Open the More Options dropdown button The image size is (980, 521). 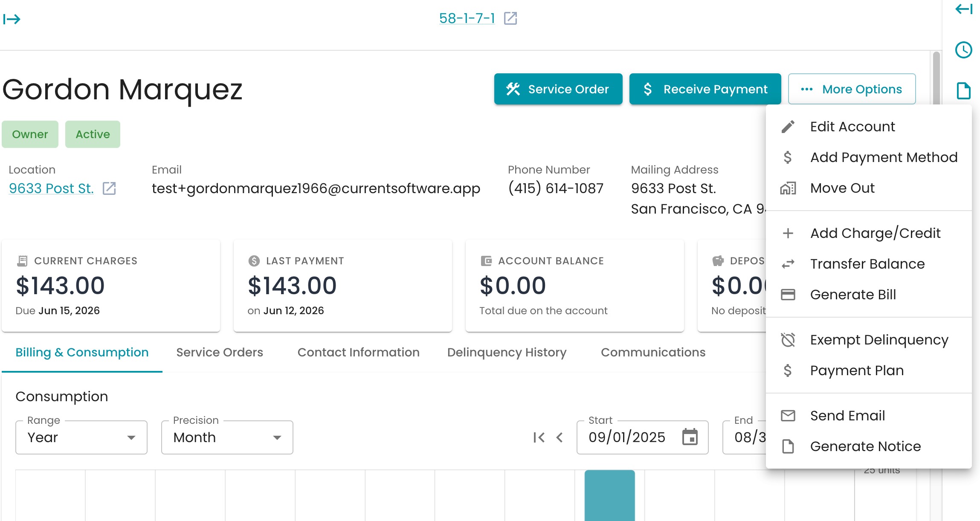pos(852,89)
